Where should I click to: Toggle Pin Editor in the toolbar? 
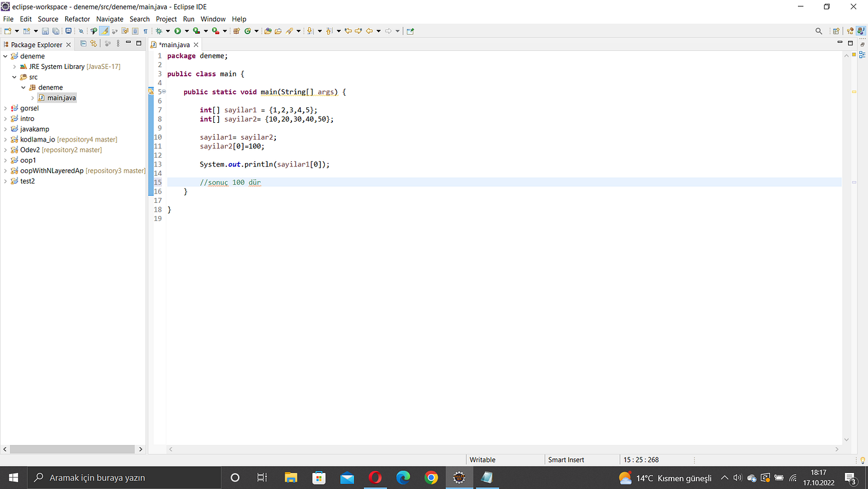(x=410, y=31)
